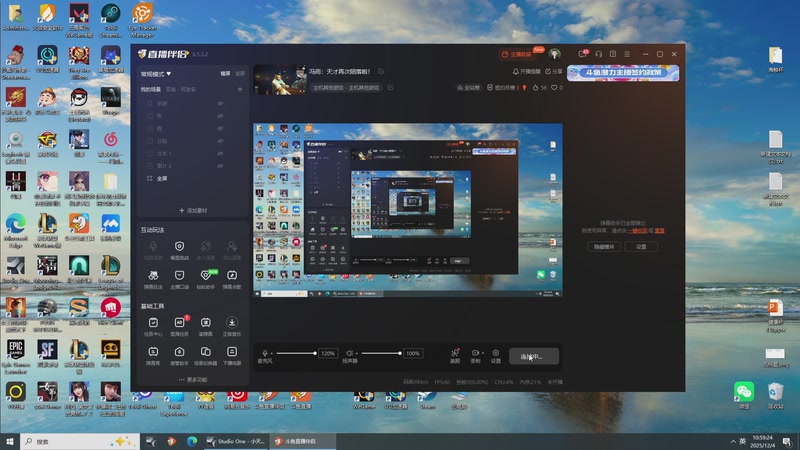Adjust the speaker volume slider

(x=381, y=353)
